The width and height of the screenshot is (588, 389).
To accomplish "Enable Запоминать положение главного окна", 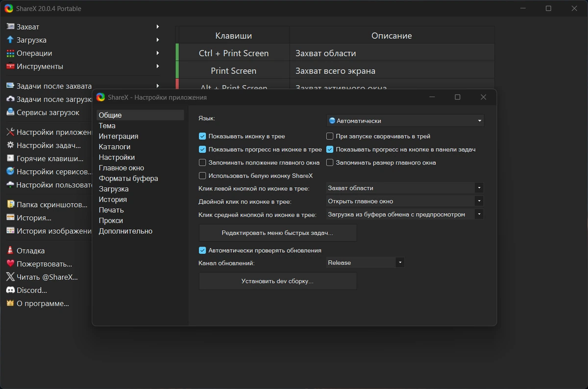I will [x=202, y=163].
